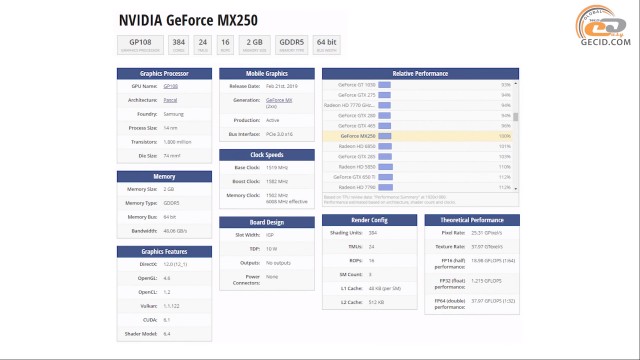The height and width of the screenshot is (360, 640).
Task: Click the Relative Performance scroll-down arrow
Action: pyautogui.click(x=516, y=189)
